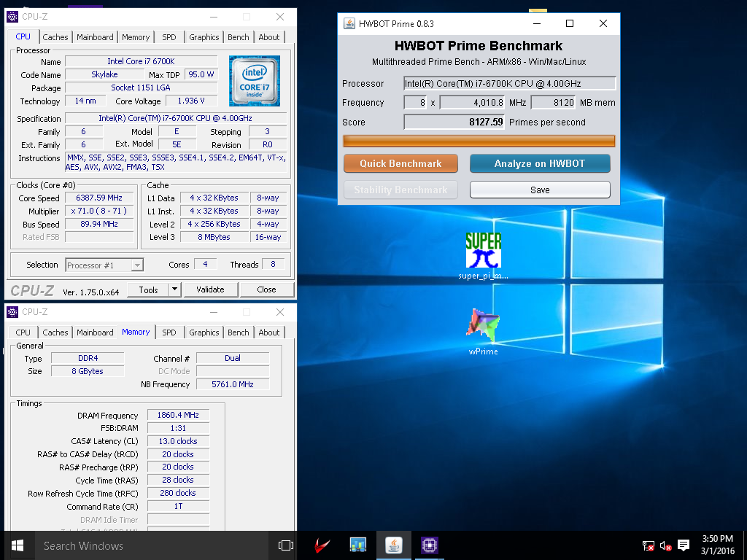This screenshot has height=560, width=747.
Task: Open Action Center notifications icon
Action: (684, 545)
